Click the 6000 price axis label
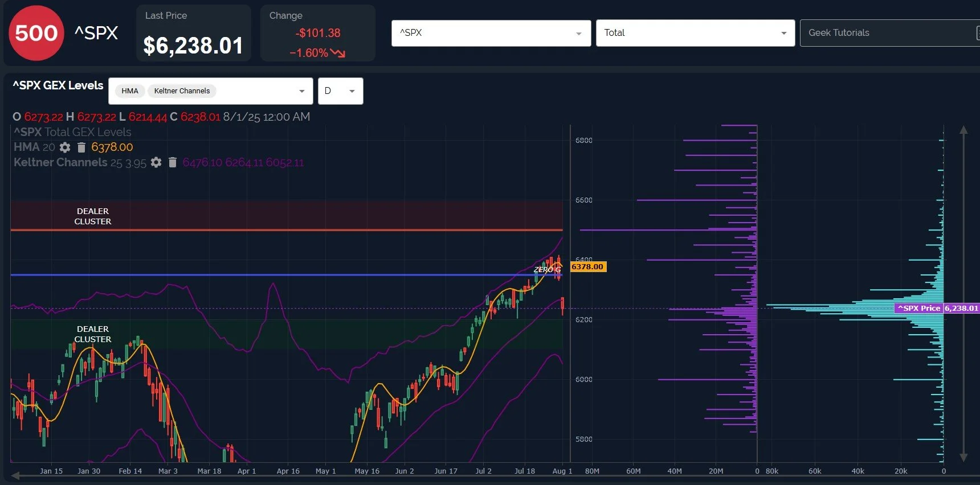This screenshot has width=980, height=485. (584, 380)
